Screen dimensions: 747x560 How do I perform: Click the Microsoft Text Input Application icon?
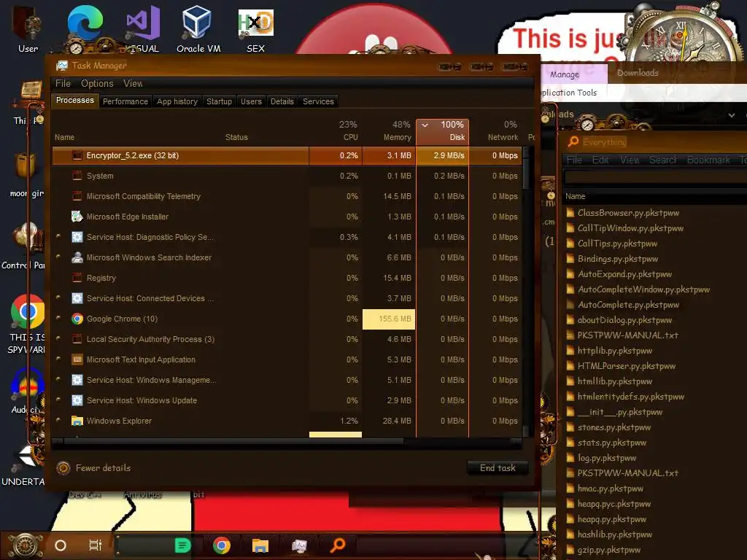(x=77, y=359)
